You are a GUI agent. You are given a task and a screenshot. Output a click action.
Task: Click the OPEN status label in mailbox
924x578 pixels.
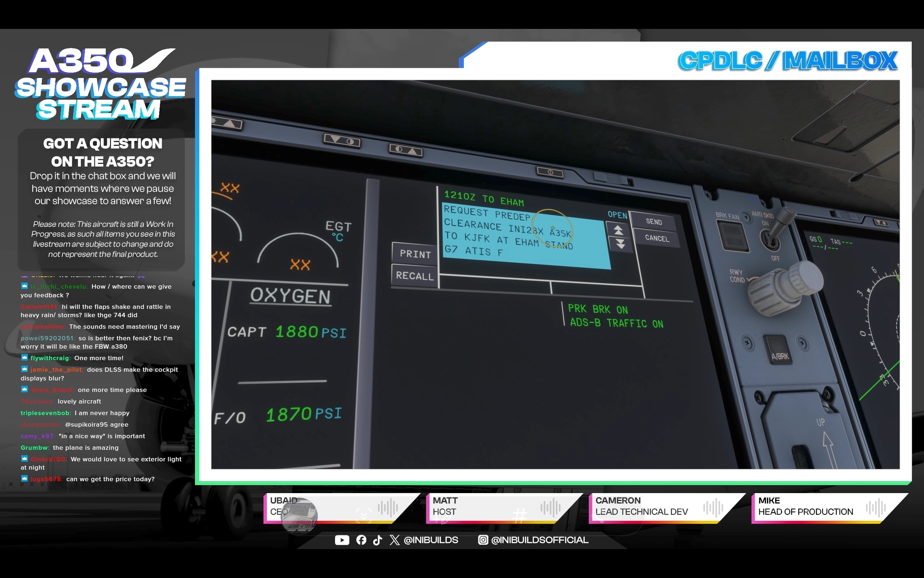tap(617, 215)
